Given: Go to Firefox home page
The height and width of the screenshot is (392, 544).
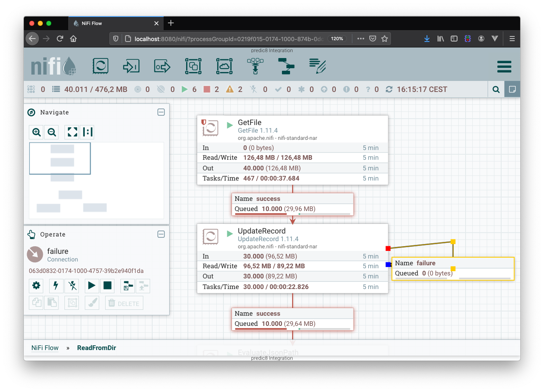Looking at the screenshot, I should coord(73,39).
